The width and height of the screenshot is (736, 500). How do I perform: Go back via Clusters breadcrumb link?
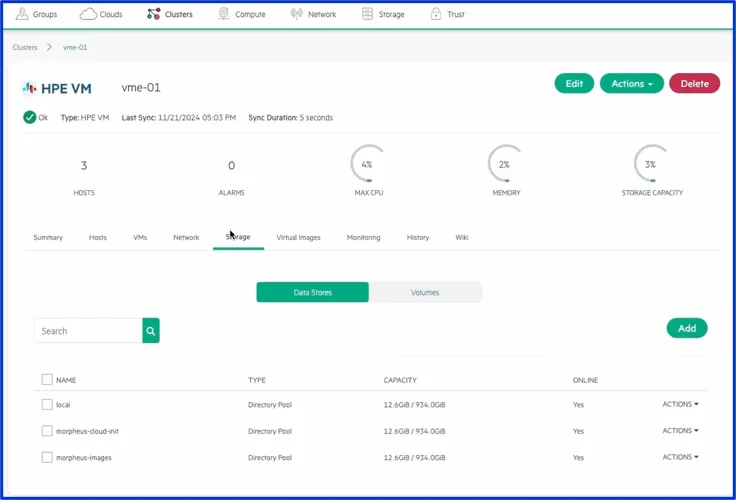click(25, 47)
